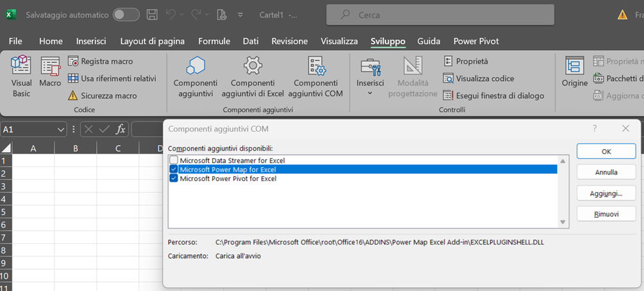Open the Visualizza tab
Image resolution: width=644 pixels, height=291 pixels.
339,41
